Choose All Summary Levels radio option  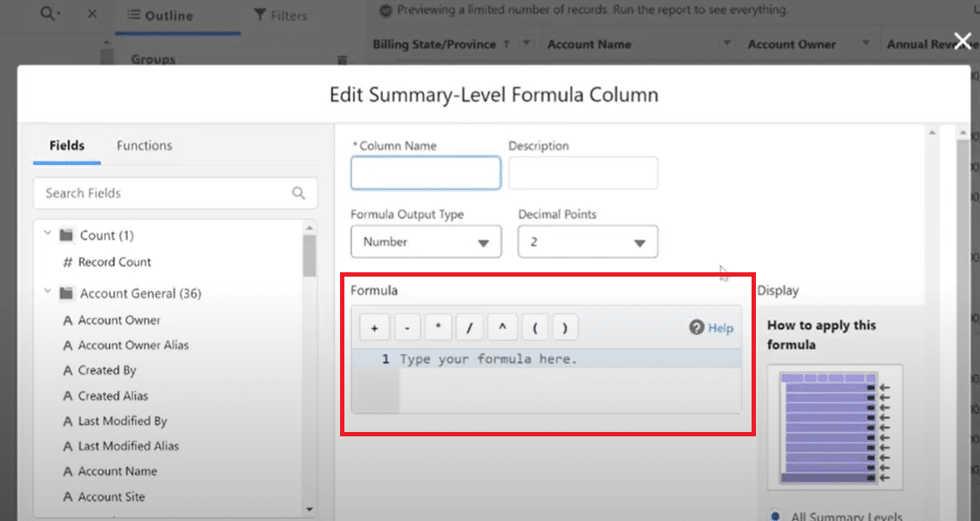point(775,516)
